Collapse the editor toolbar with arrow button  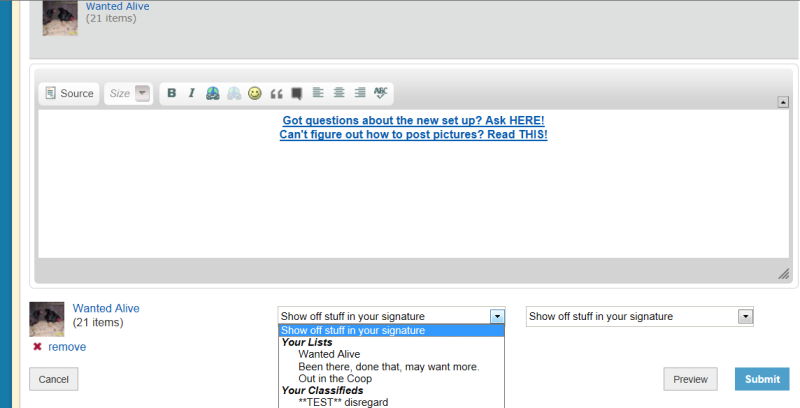click(783, 101)
